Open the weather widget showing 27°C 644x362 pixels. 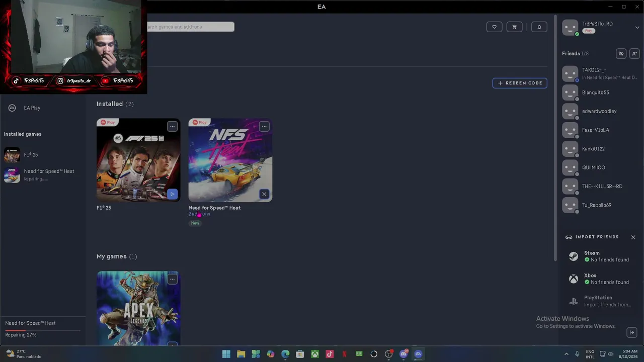tap(23, 354)
